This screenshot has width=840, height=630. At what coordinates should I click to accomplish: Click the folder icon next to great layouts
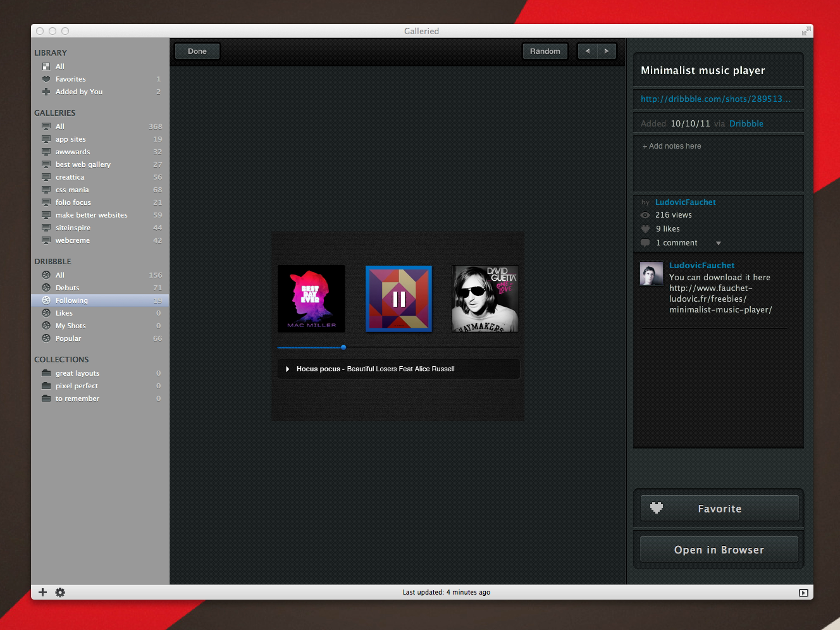tap(46, 373)
